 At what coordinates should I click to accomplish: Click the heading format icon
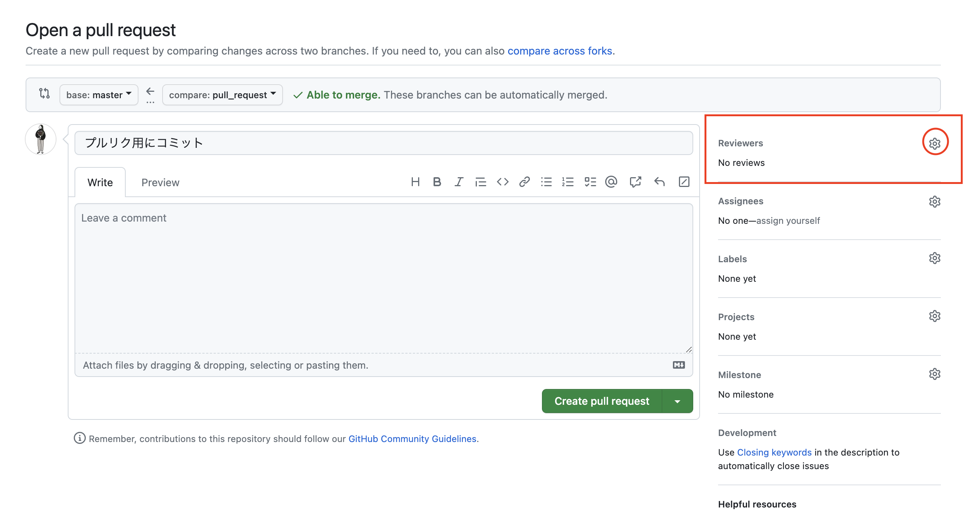[415, 182]
